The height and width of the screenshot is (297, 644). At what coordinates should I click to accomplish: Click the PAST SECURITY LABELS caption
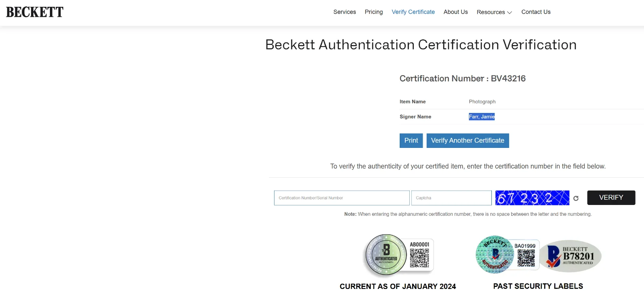tap(538, 286)
